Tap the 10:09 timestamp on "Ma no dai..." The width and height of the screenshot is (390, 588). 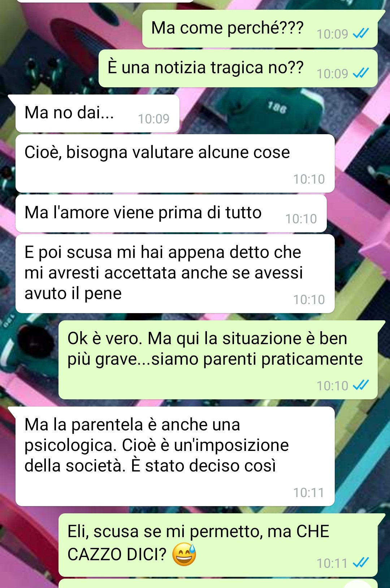[x=153, y=119]
